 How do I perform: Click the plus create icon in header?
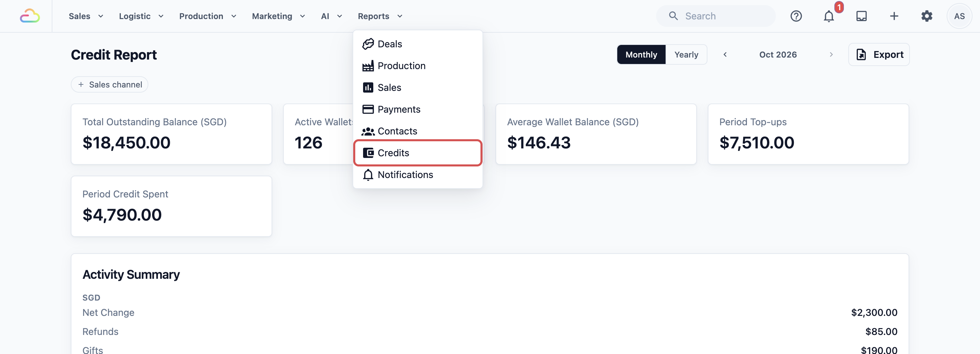[x=894, y=16]
